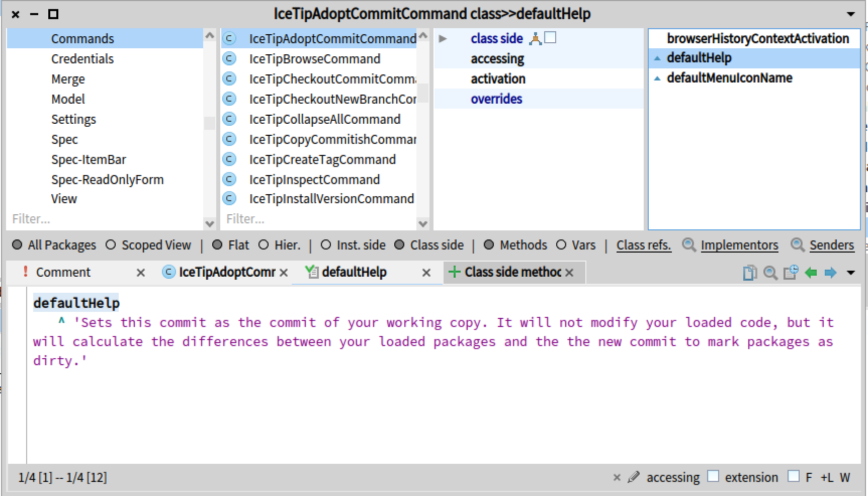The width and height of the screenshot is (868, 496).
Task: Click the class icon next to IceTipCreateTagCommand
Action: [229, 159]
